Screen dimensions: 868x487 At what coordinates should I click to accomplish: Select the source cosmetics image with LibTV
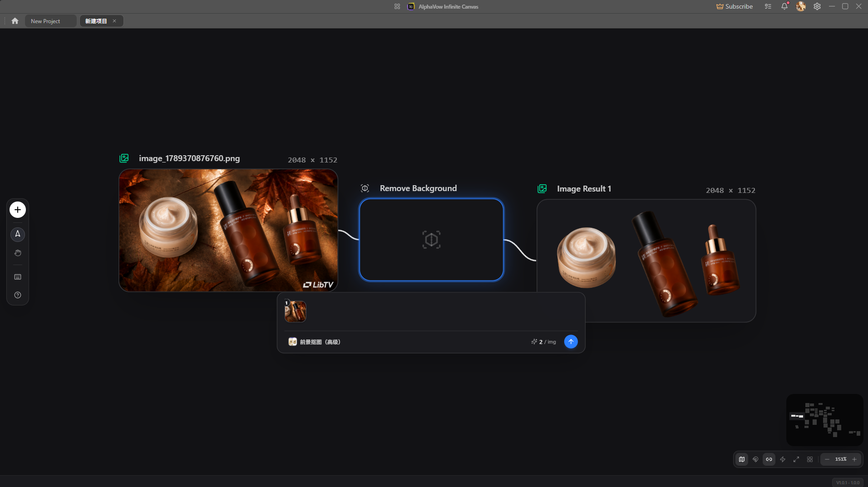[228, 230]
